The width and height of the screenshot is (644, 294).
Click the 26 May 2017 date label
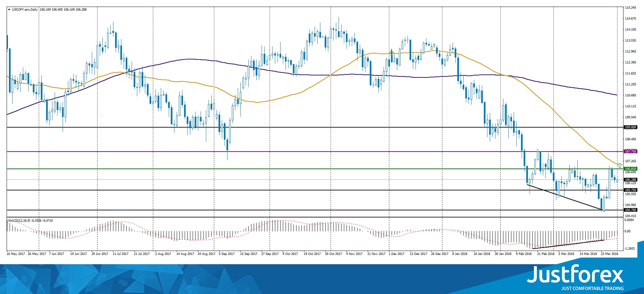pyautogui.click(x=37, y=254)
